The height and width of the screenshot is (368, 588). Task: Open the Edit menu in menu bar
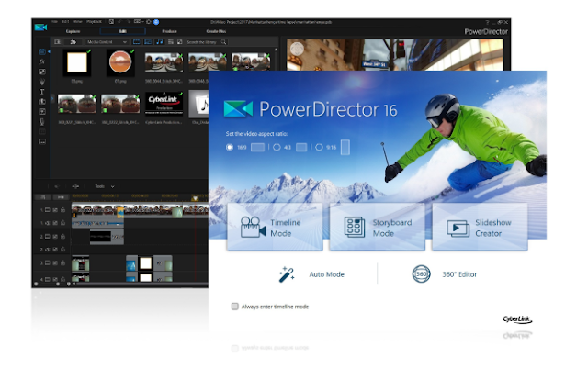pos(65,22)
